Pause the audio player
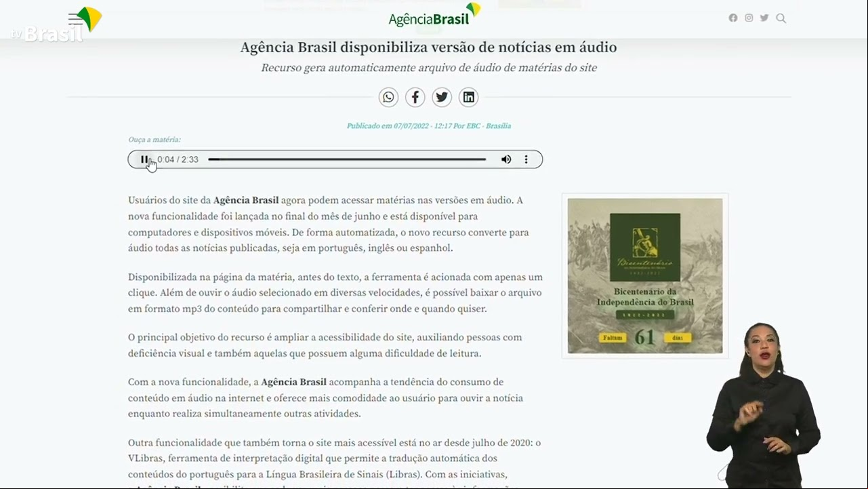This screenshot has width=868, height=489. coord(144,159)
